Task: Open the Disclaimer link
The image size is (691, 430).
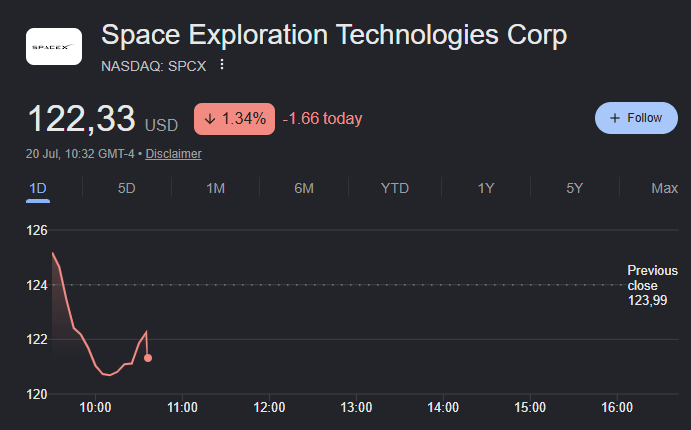Action: coord(173,154)
